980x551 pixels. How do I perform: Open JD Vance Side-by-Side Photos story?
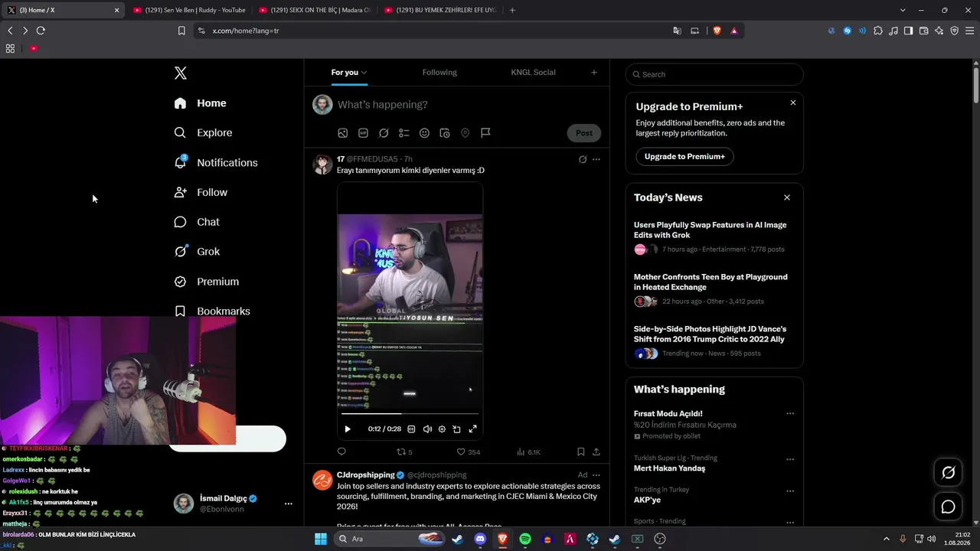tap(710, 334)
